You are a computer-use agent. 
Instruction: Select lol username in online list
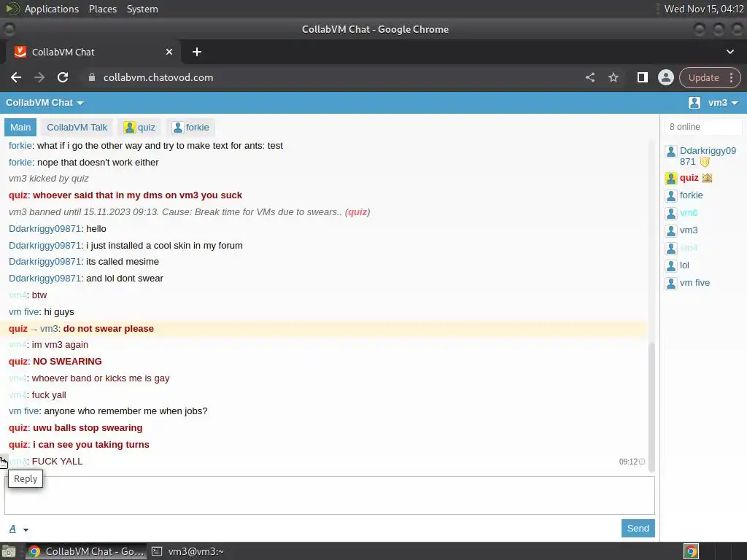(x=684, y=265)
